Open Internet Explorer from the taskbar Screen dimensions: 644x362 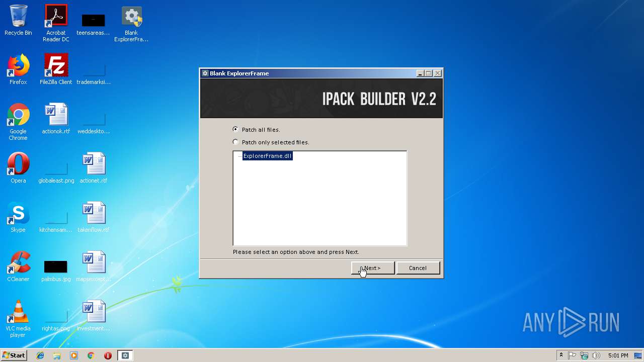(40, 355)
